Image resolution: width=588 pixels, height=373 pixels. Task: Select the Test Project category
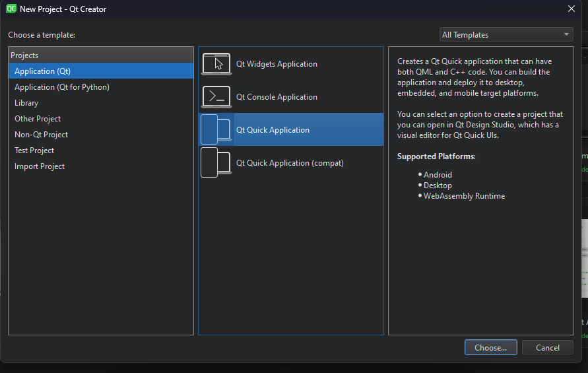pos(101,150)
